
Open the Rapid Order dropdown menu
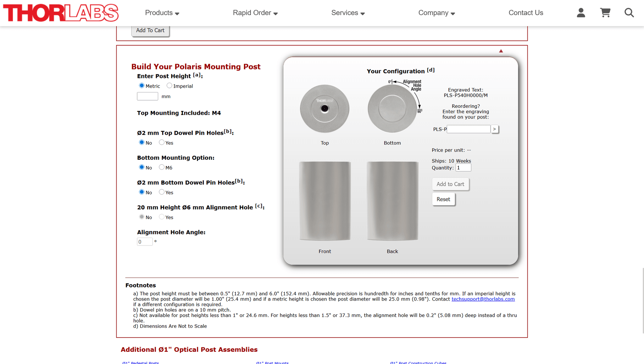tap(255, 13)
